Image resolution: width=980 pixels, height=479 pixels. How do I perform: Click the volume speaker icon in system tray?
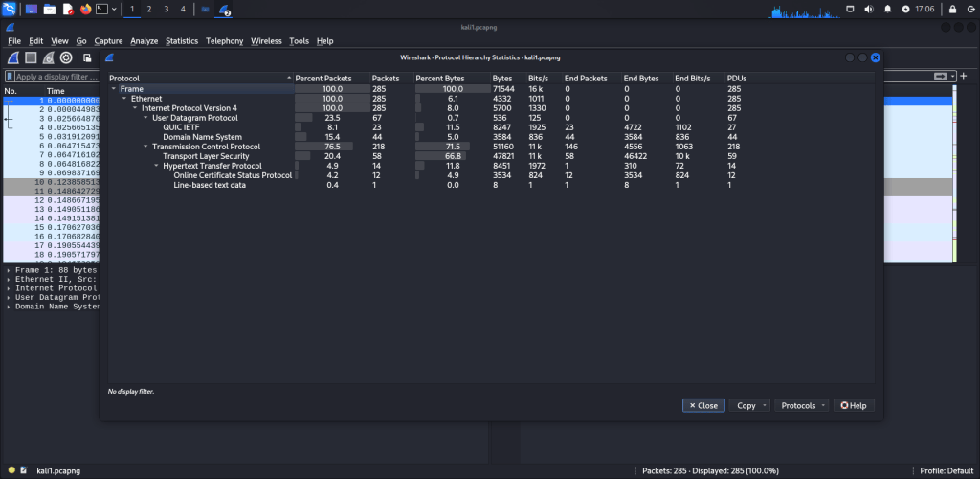[x=869, y=10]
